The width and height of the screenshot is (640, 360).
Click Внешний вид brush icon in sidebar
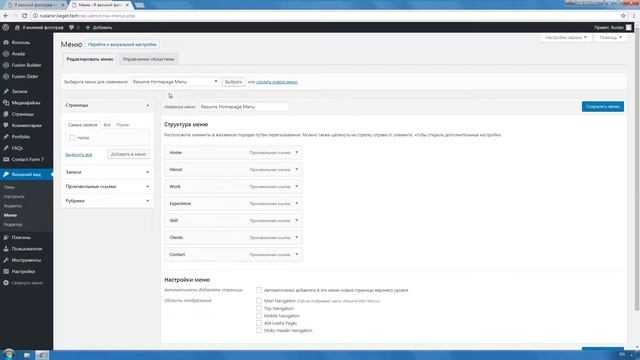point(6,174)
